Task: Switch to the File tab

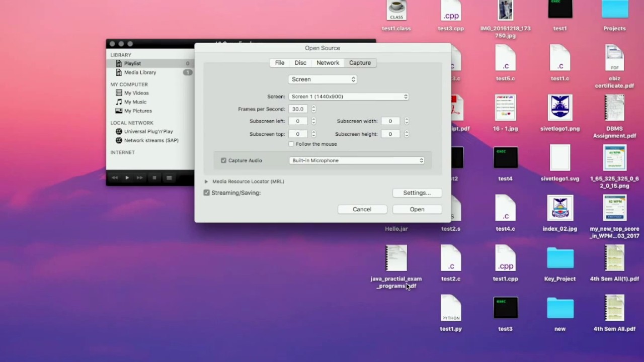Action: coord(280,63)
